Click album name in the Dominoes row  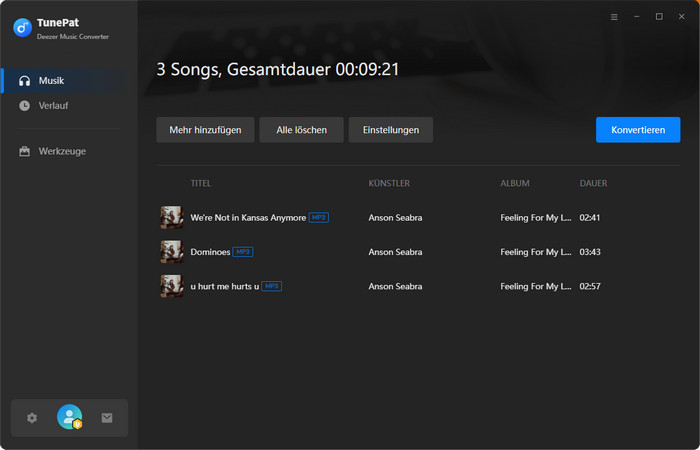tap(536, 252)
